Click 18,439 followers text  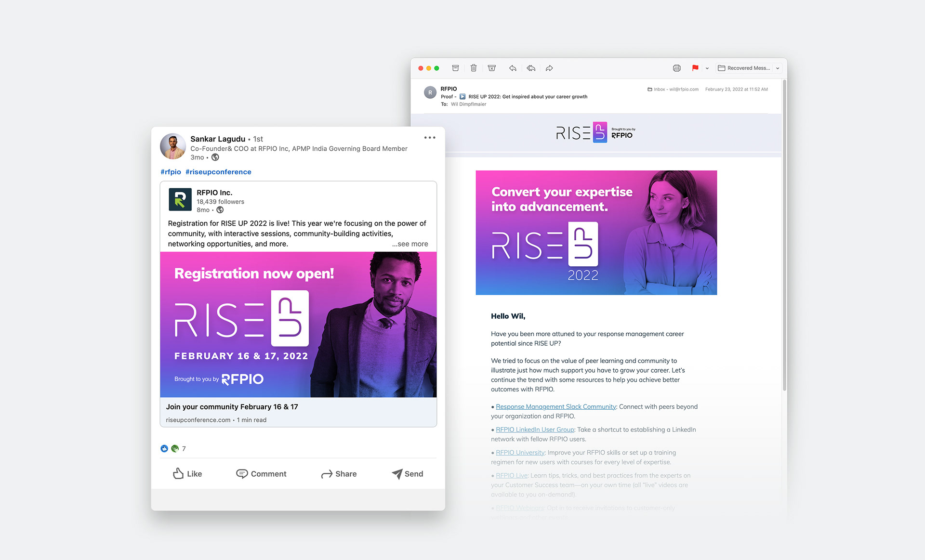coord(220,202)
